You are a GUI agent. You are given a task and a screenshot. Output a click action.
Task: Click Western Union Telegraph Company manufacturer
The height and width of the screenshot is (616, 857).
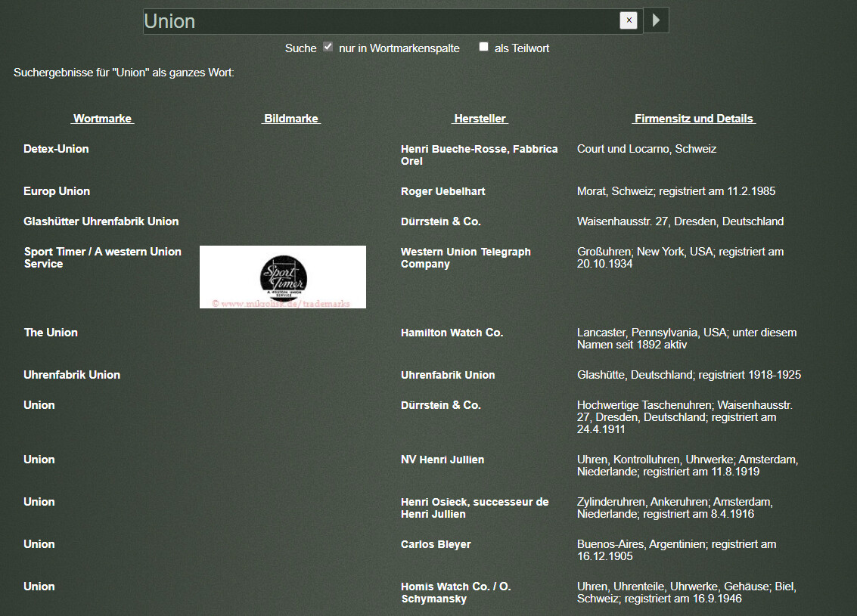click(x=465, y=258)
